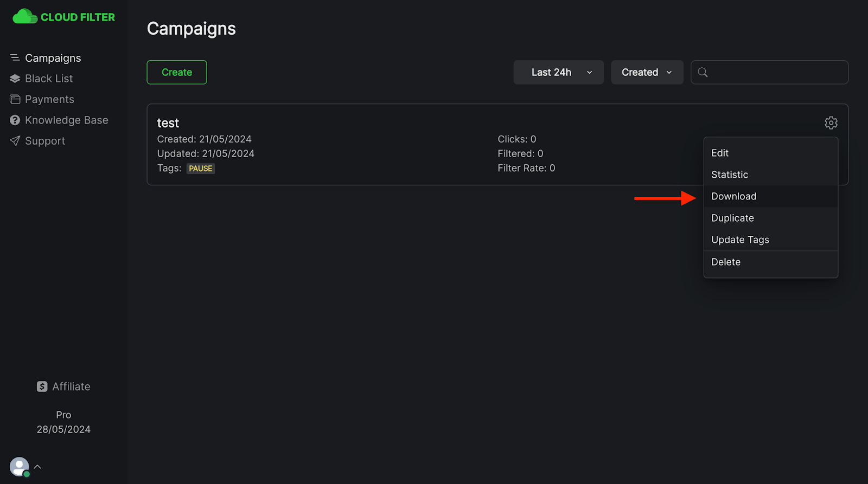This screenshot has height=484, width=868.
Task: Open Statistic from the campaign menu
Action: click(730, 175)
